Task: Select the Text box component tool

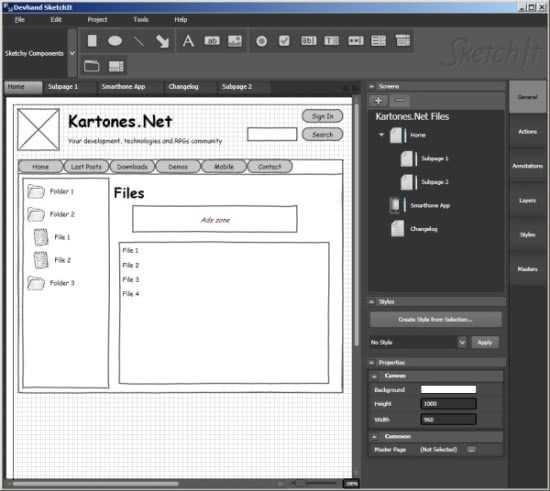Action: pos(309,41)
